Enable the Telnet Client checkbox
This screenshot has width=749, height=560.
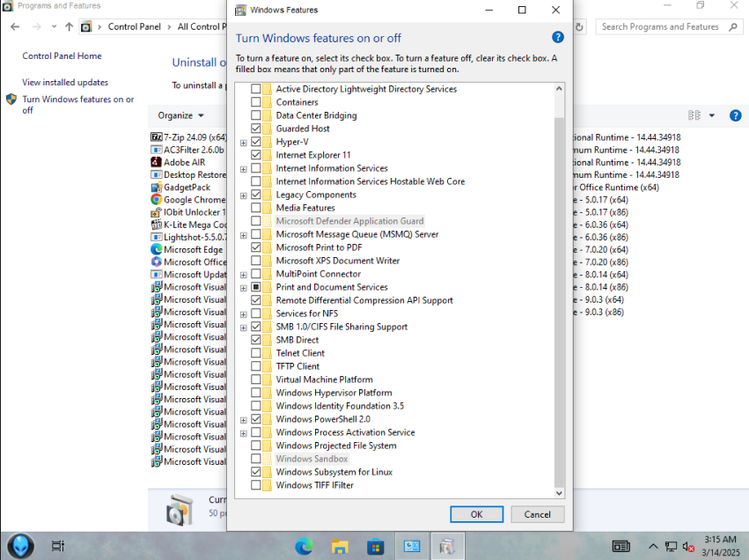(x=255, y=352)
